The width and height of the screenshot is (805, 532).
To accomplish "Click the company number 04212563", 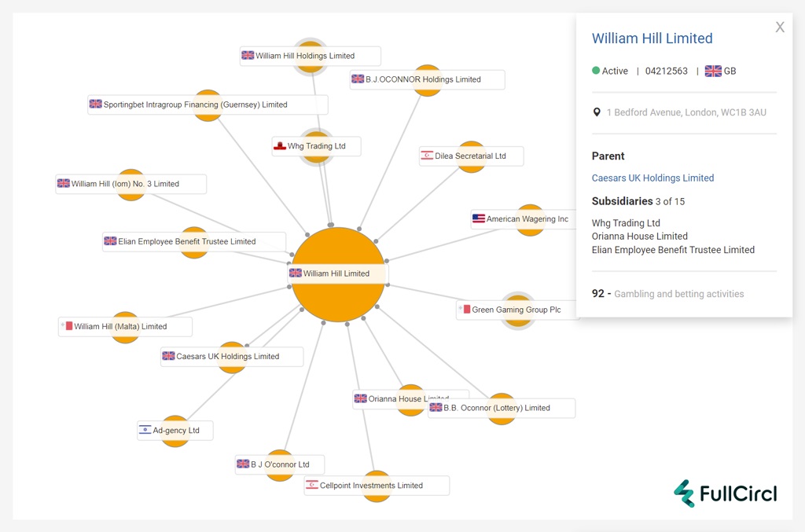I will tap(667, 72).
